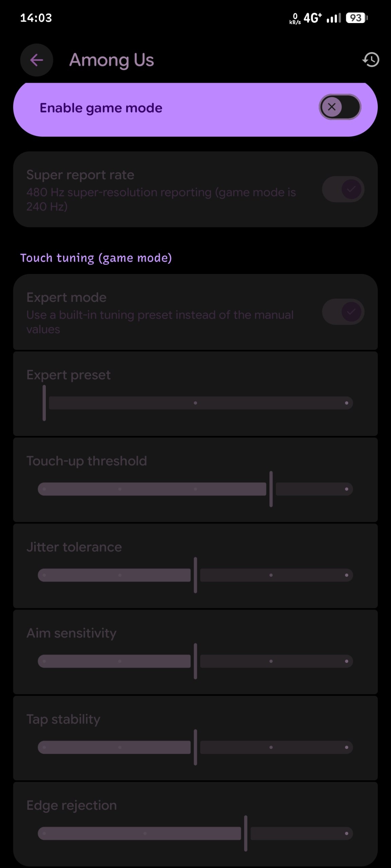This screenshot has height=868, width=391.
Task: Tap the clock showing 14:03
Action: tap(36, 18)
